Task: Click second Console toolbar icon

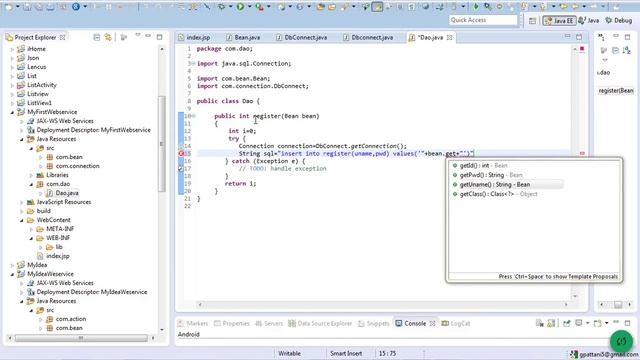Action: tap(551, 323)
